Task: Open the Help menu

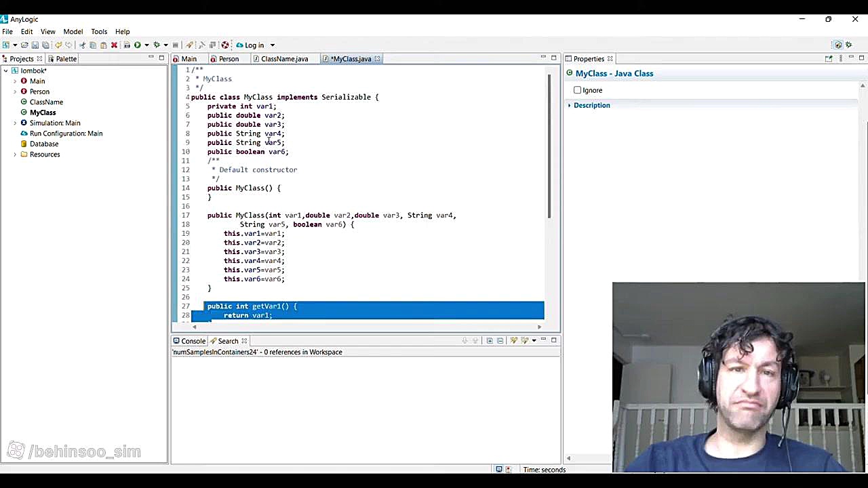Action: point(123,32)
